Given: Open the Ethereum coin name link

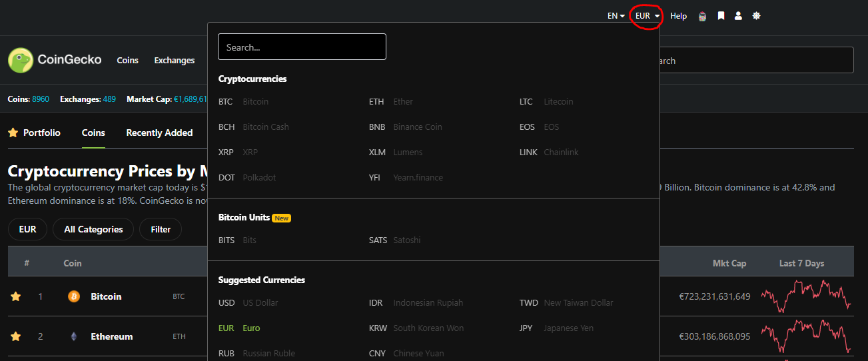Looking at the screenshot, I should pyautogui.click(x=112, y=336).
